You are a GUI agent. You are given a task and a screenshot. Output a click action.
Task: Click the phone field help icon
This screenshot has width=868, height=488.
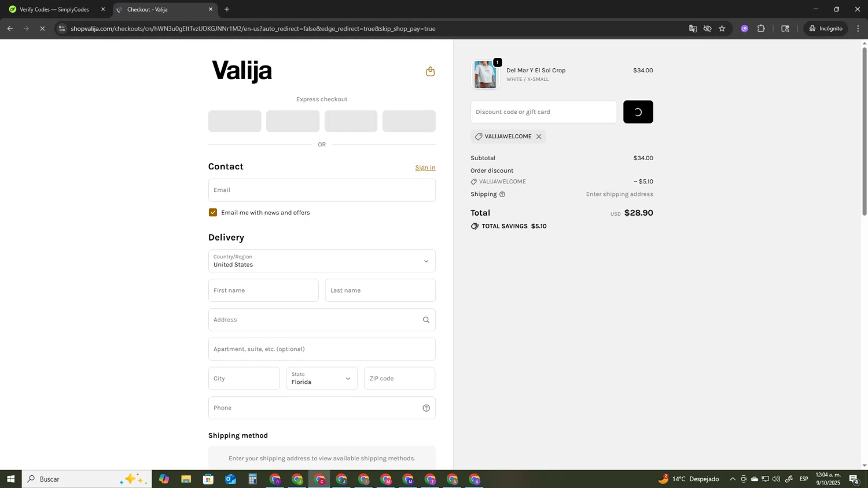pos(426,408)
